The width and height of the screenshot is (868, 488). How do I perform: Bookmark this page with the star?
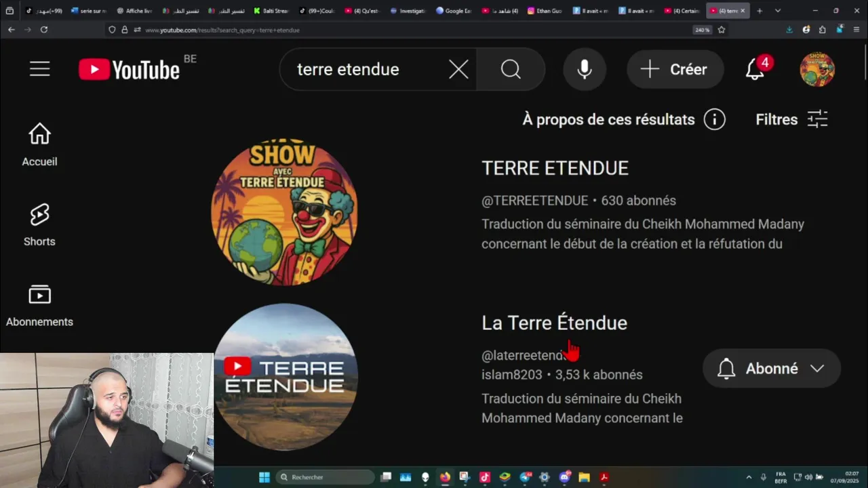click(722, 30)
